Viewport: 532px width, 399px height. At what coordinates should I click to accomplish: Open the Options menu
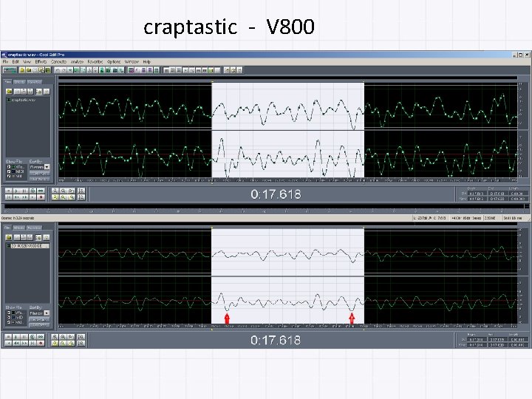114,61
